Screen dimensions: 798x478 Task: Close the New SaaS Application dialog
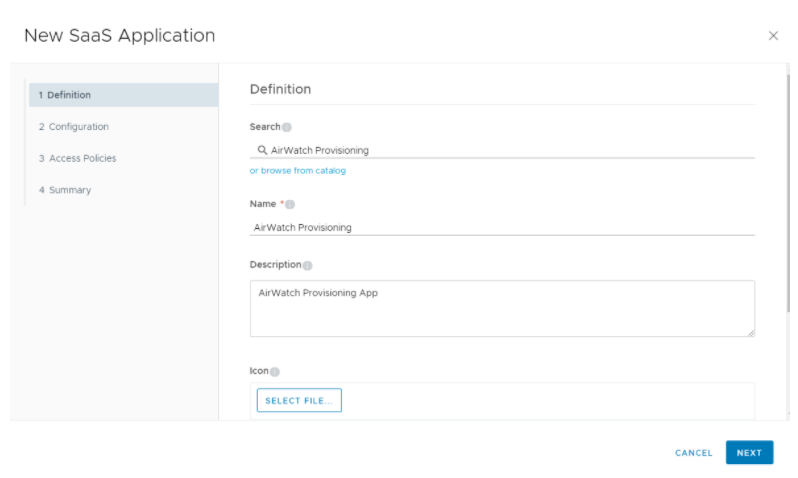tap(773, 36)
